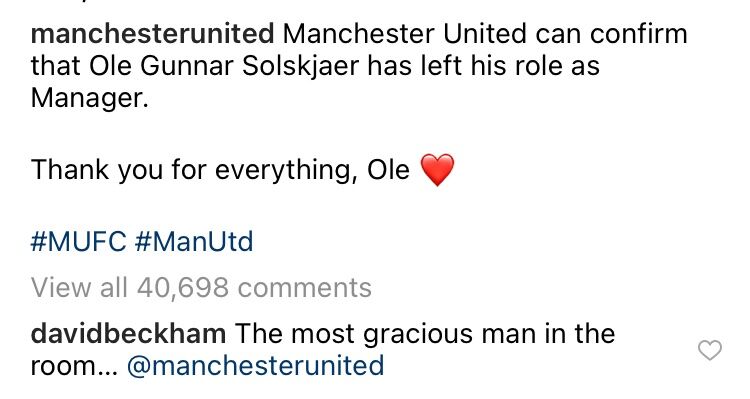Tap the word Manager. in the caption
The height and width of the screenshot is (399, 750).
[90, 99]
